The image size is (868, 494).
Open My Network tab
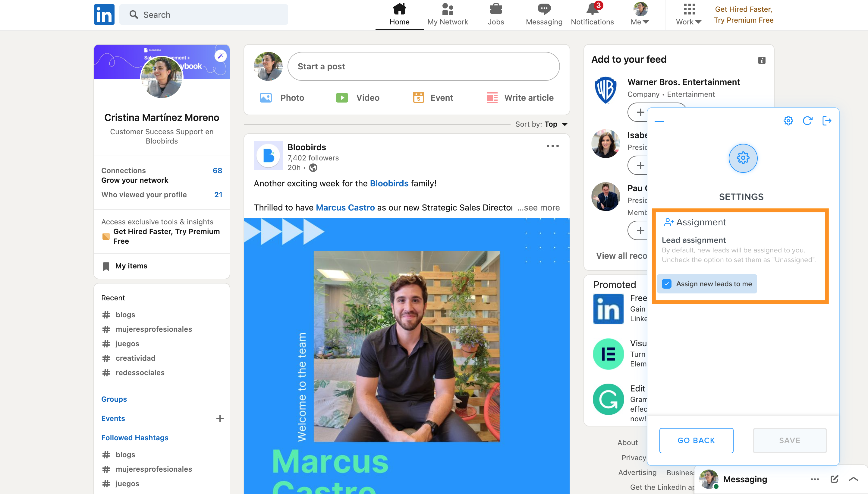(448, 14)
